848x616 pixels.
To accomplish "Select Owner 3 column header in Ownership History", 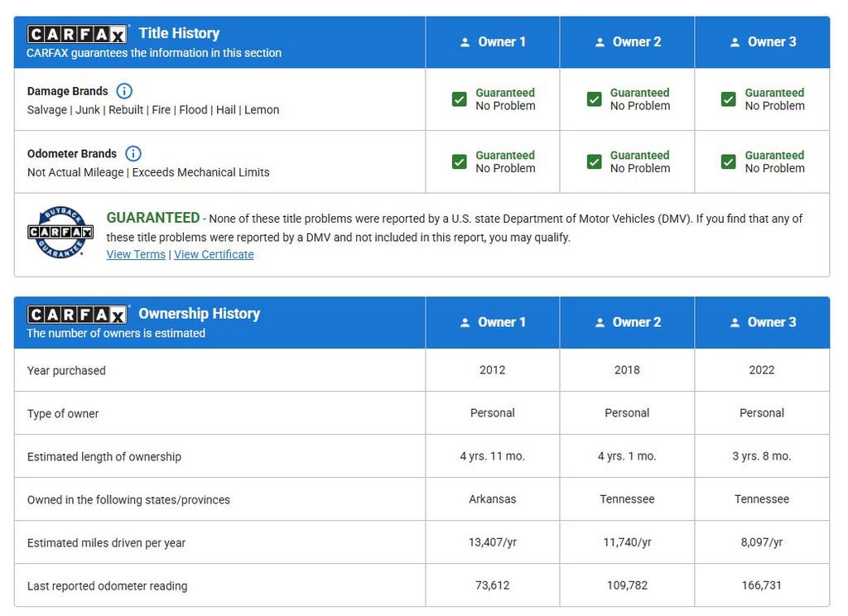I will point(762,323).
